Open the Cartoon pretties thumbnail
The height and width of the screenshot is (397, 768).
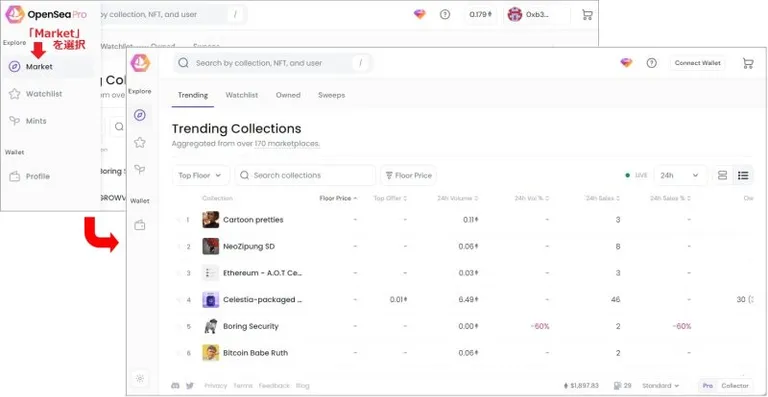211,220
